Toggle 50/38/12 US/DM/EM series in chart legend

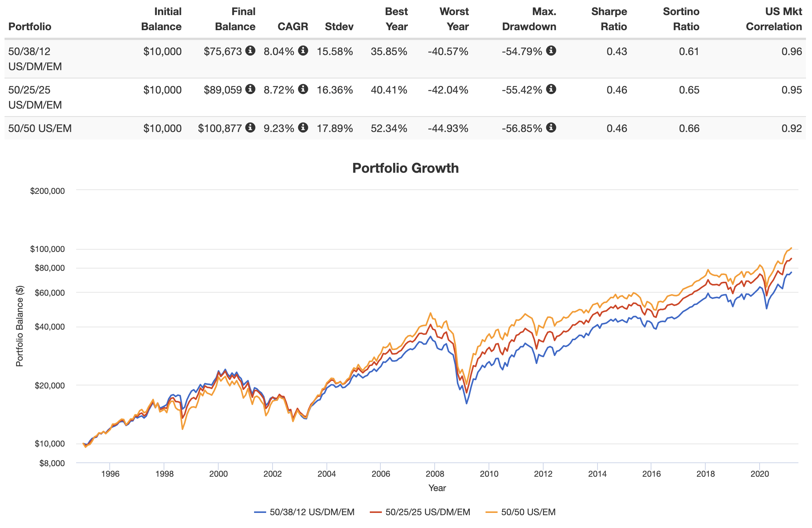click(305, 512)
